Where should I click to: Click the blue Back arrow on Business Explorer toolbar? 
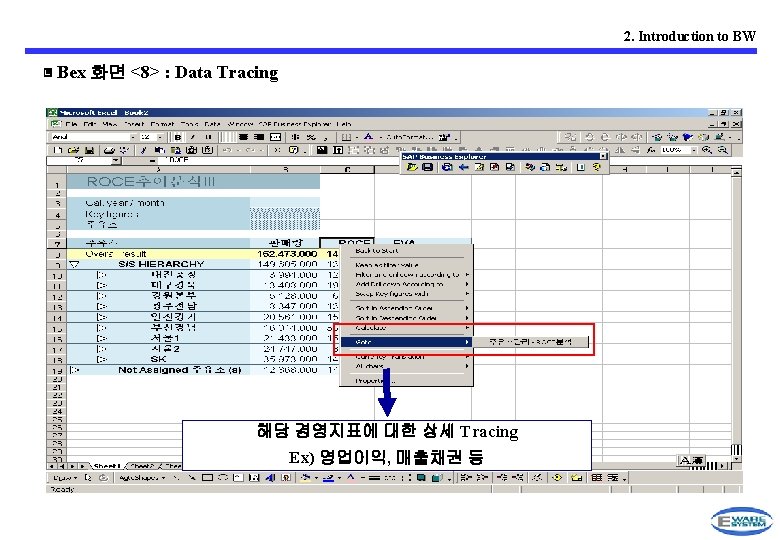coord(463,168)
